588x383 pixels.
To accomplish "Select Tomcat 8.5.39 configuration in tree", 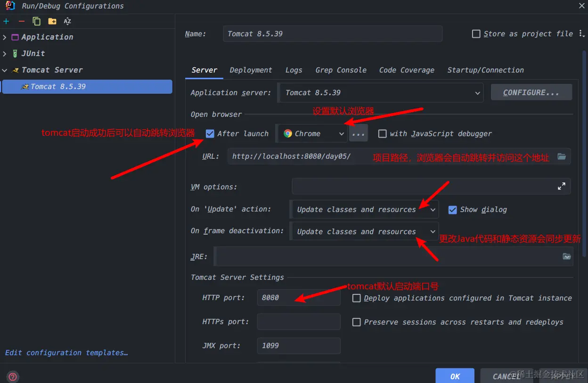I will (87, 87).
